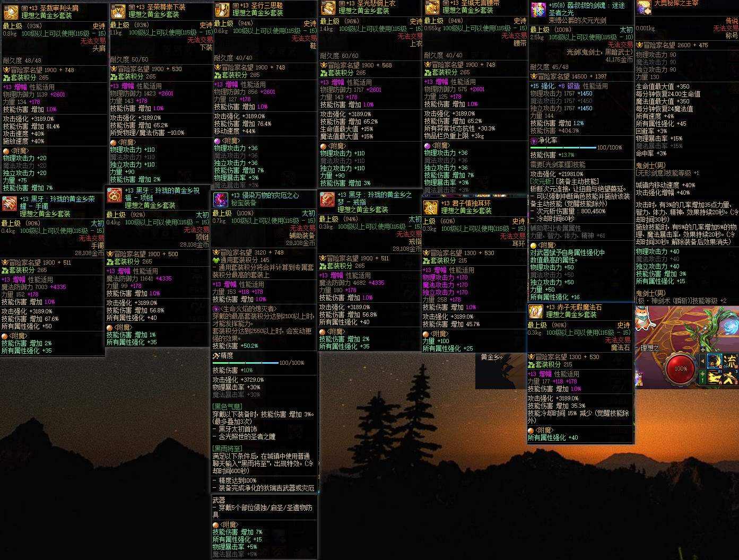Click the 攻击强化 +3729.0% text
739x560 pixels.
point(238,380)
